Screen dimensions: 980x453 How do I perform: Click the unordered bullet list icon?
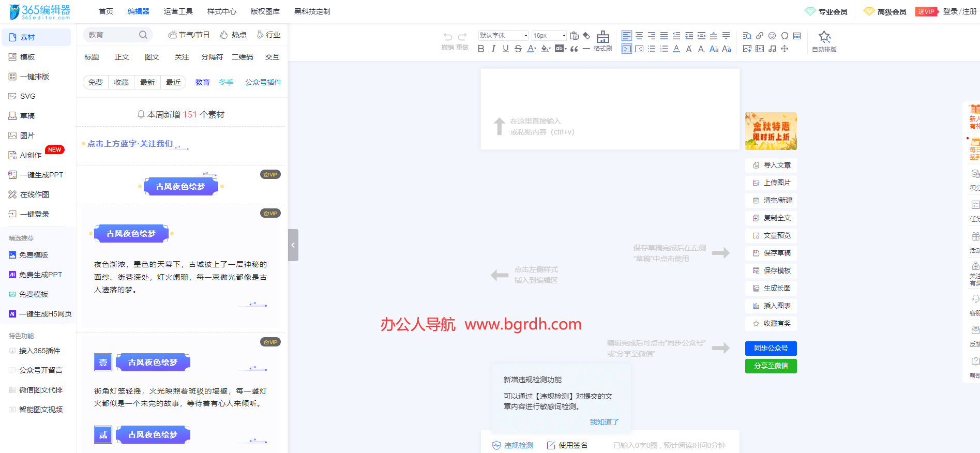coord(652,49)
